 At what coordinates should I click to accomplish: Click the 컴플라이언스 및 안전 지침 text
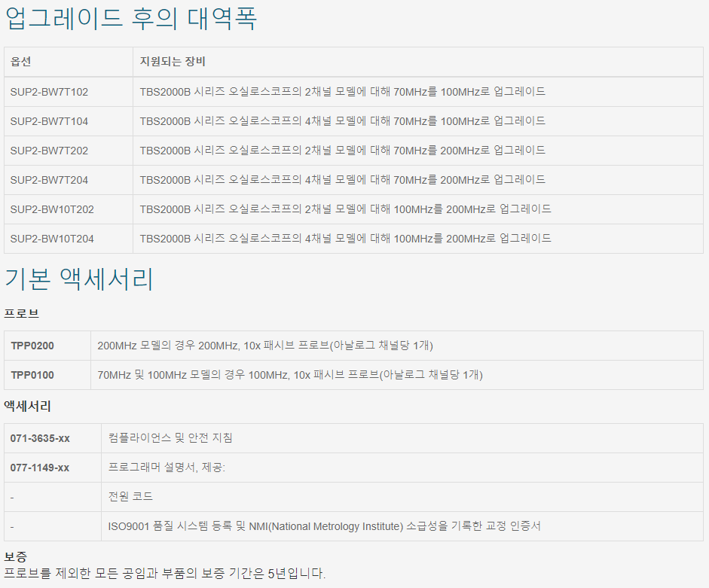tap(170, 438)
